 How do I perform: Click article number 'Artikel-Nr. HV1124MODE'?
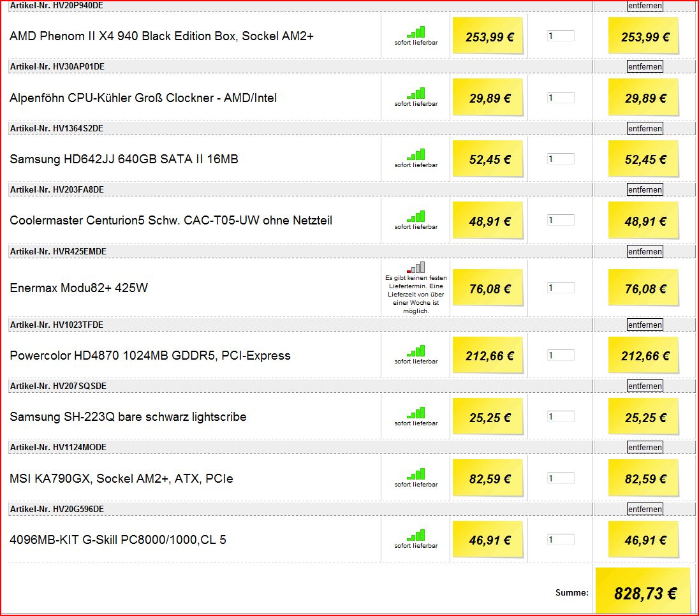click(x=58, y=447)
